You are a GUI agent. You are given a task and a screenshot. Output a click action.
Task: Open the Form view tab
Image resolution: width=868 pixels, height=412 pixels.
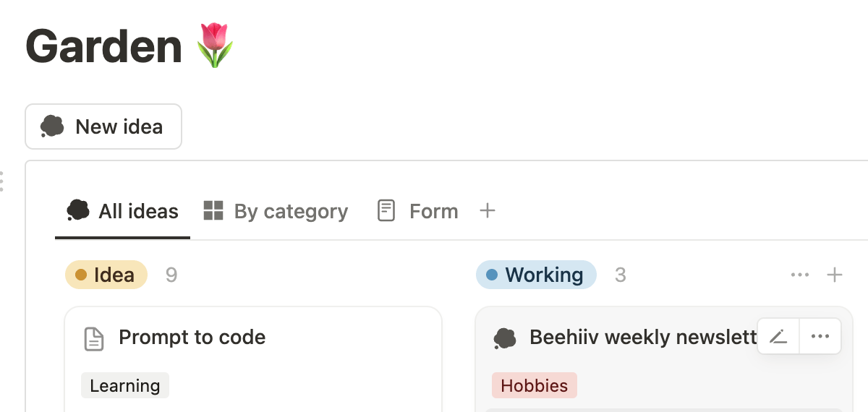pos(418,211)
